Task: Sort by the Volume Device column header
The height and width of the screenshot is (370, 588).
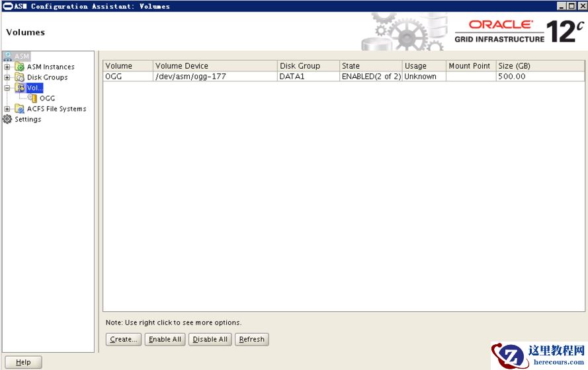Action: tap(215, 65)
